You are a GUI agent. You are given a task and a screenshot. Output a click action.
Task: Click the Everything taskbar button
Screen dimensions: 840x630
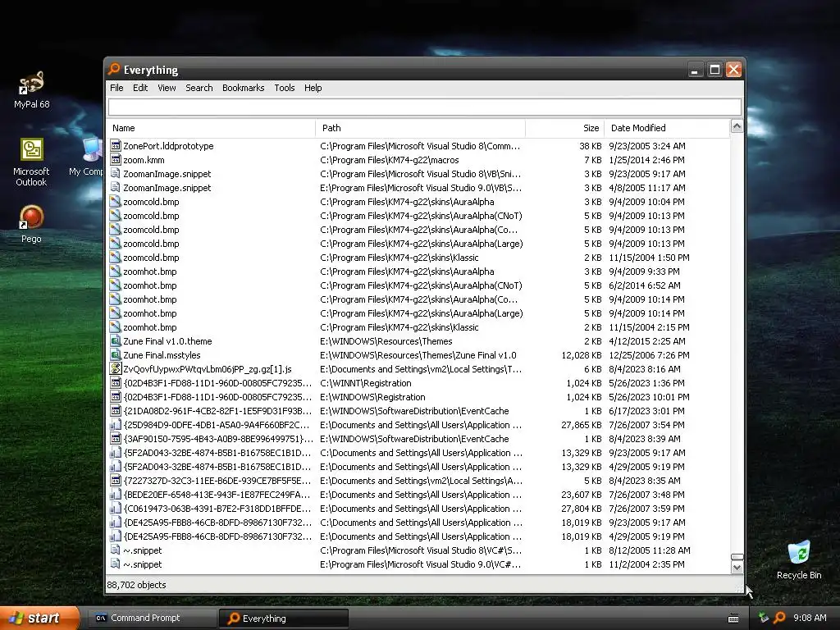(x=283, y=618)
